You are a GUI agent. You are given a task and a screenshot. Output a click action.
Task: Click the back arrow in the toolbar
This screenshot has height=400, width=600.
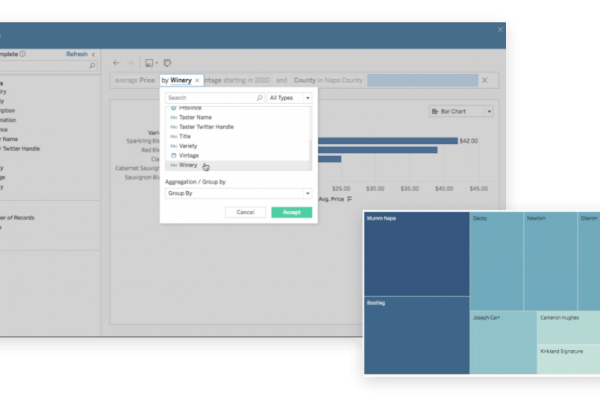pyautogui.click(x=116, y=63)
